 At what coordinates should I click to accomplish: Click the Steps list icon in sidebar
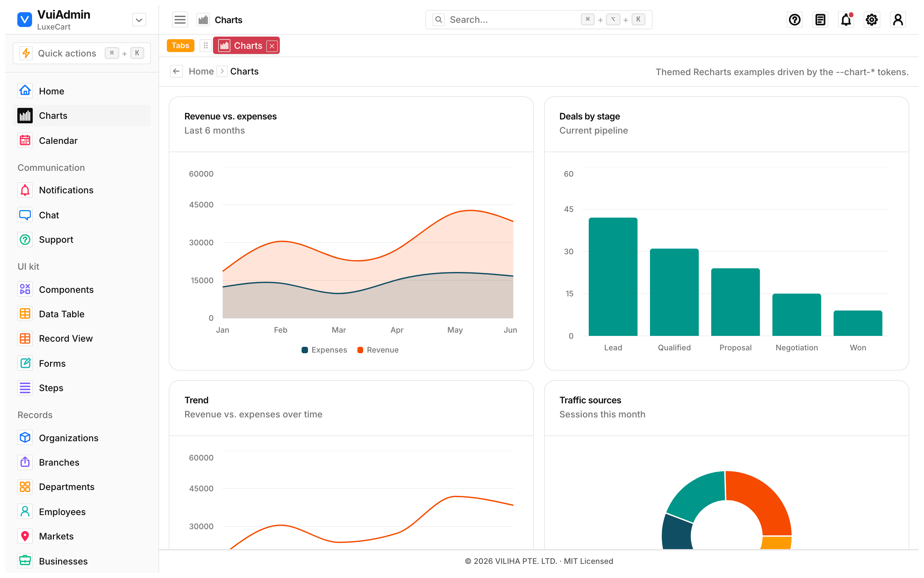(x=25, y=388)
